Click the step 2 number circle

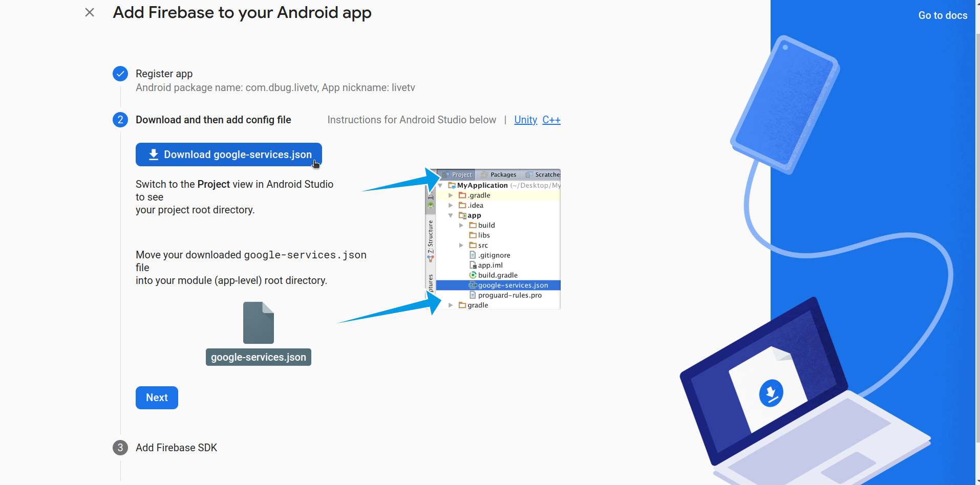[120, 120]
